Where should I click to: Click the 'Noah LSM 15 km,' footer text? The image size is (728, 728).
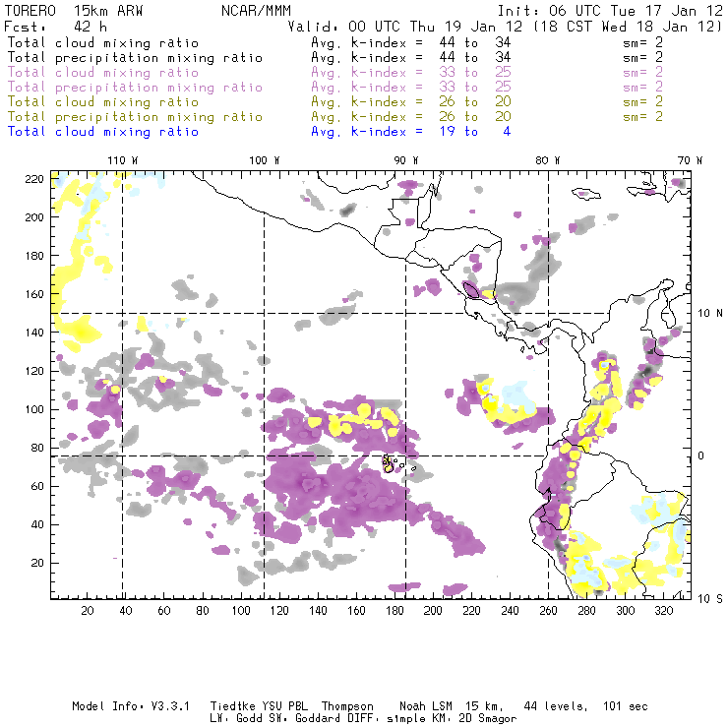tap(452, 706)
